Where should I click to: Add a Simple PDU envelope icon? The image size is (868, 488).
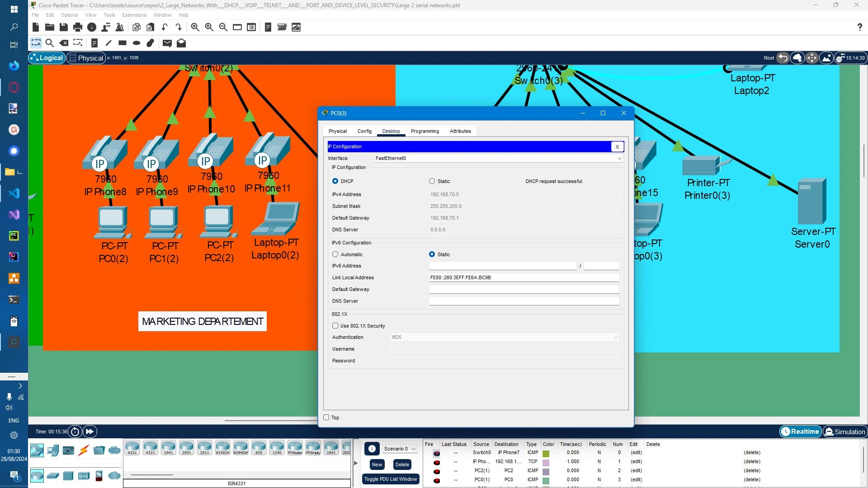[x=167, y=43]
